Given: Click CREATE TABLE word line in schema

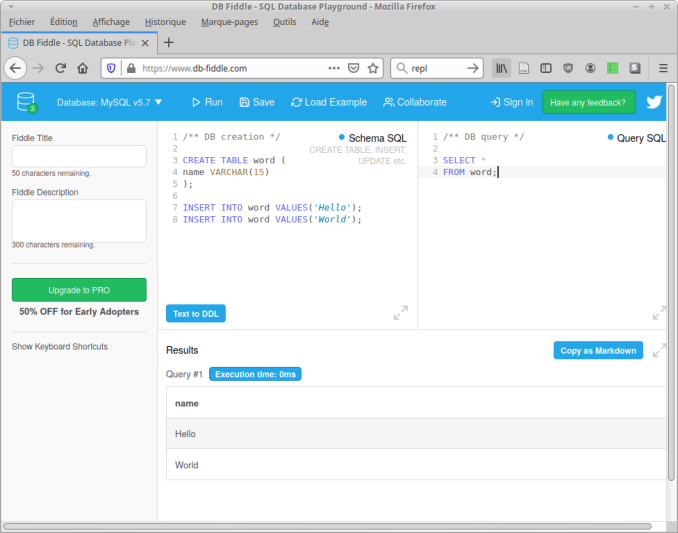Looking at the screenshot, I should 234,160.
